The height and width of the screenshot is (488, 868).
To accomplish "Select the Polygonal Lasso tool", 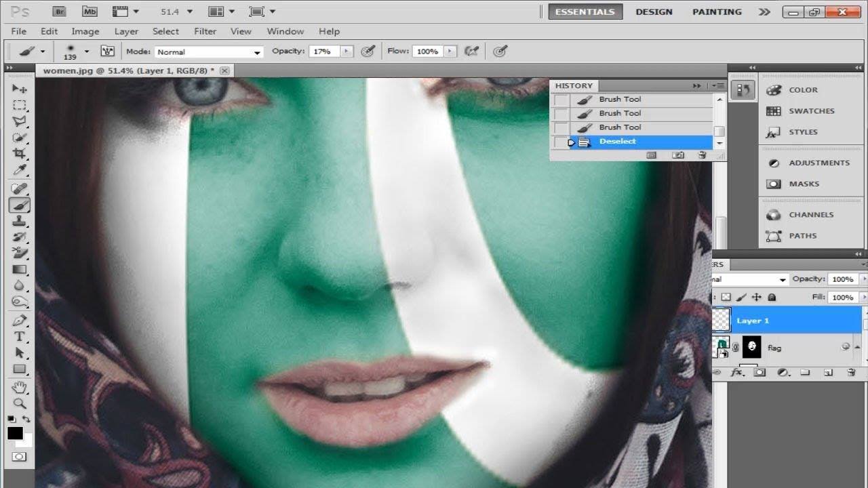I will pos(20,121).
